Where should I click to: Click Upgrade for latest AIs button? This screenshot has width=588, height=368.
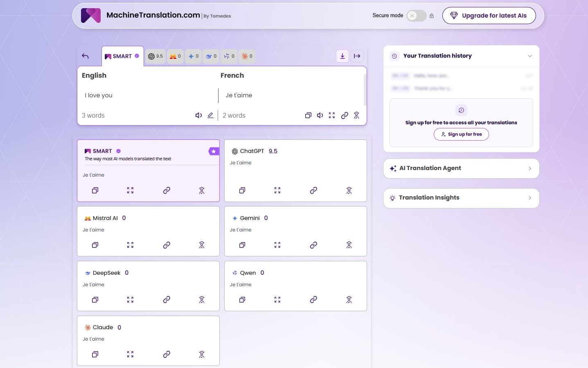(x=489, y=16)
